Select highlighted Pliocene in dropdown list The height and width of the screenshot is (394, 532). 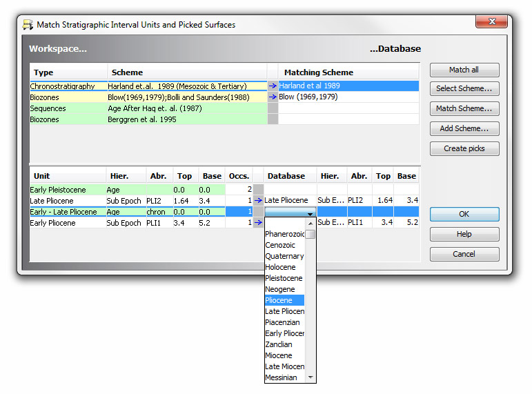coord(284,300)
